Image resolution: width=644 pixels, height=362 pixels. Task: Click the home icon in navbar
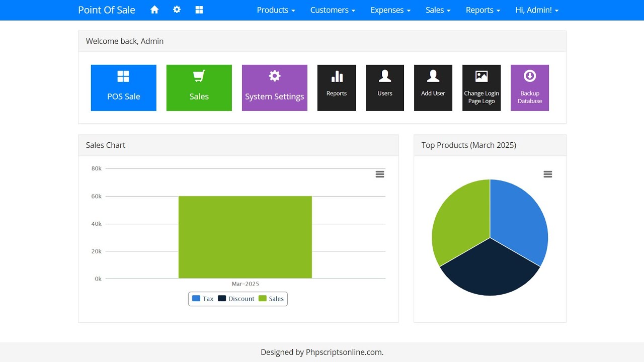(x=154, y=10)
